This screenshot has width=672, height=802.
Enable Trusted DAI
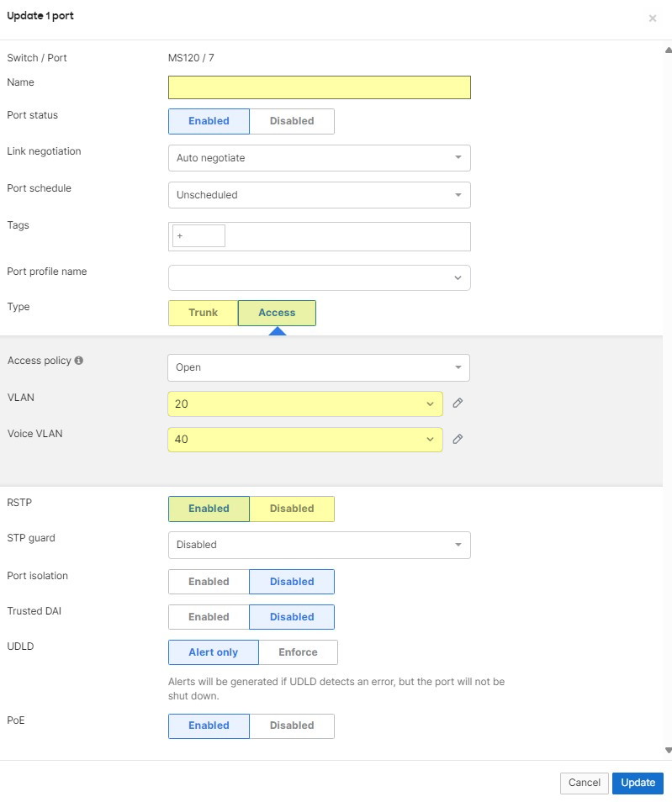[209, 616]
